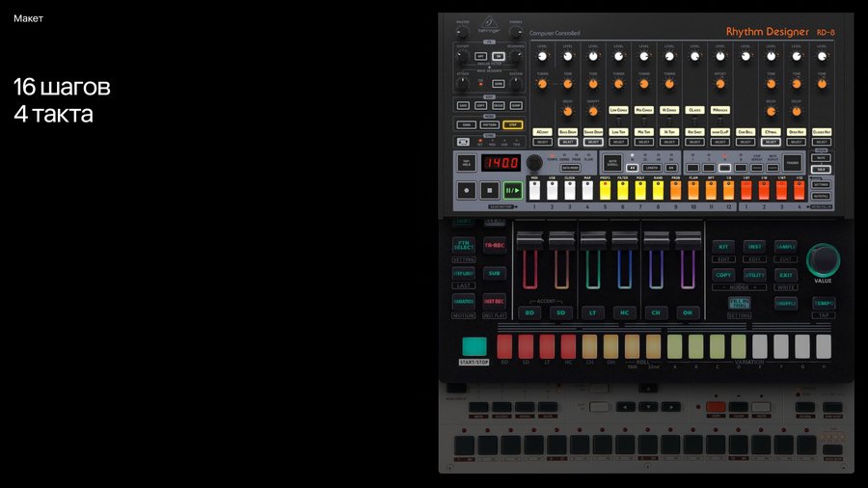Click the TEMPO button on the TR-8S
This screenshot has height=488, width=868.
coord(824,303)
